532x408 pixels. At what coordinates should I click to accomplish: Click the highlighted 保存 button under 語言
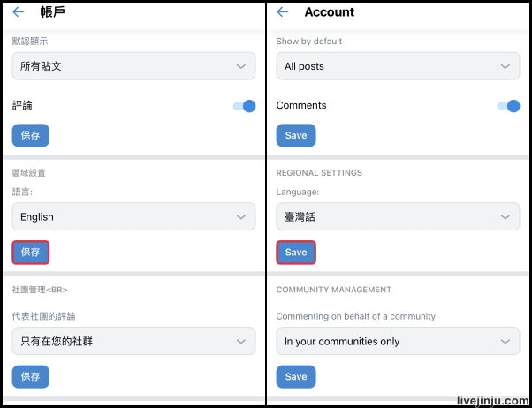[x=31, y=253]
